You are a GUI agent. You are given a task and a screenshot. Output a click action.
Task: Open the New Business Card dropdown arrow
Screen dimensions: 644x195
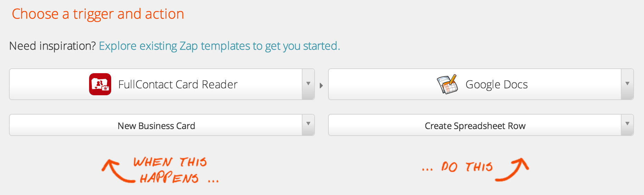[308, 124]
